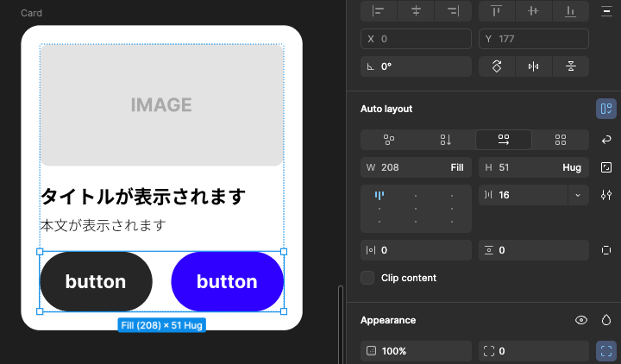Open auto layout advanced settings icon
Image resolution: width=621 pixels, height=364 pixels.
click(x=606, y=195)
